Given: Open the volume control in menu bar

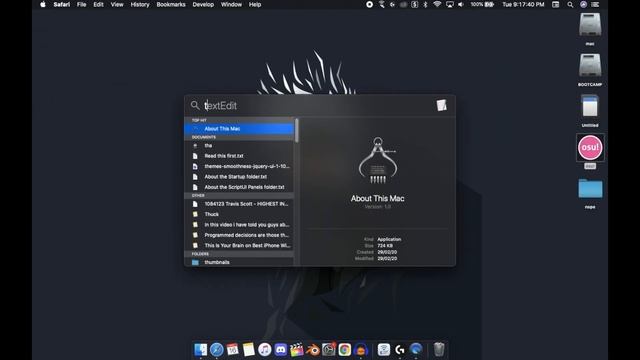Looking at the screenshot, I should 461,4.
